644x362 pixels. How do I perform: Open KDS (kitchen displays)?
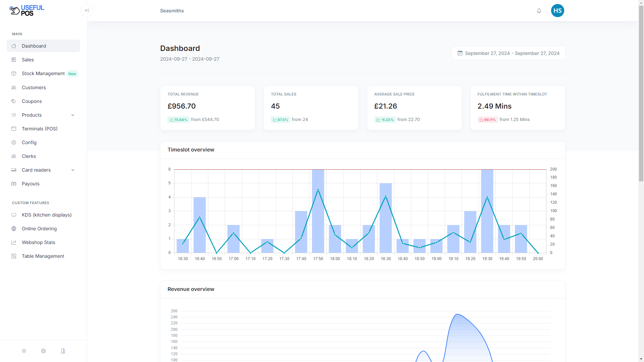43,215
